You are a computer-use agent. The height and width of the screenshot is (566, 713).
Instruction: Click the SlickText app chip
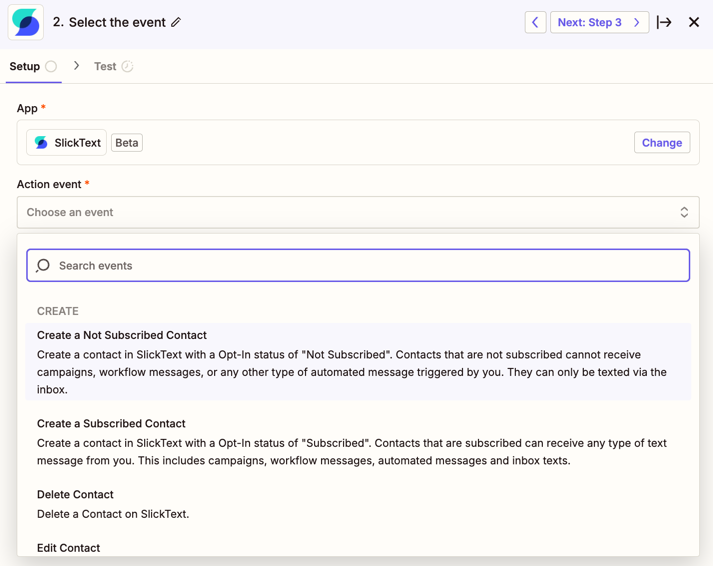[x=66, y=143]
